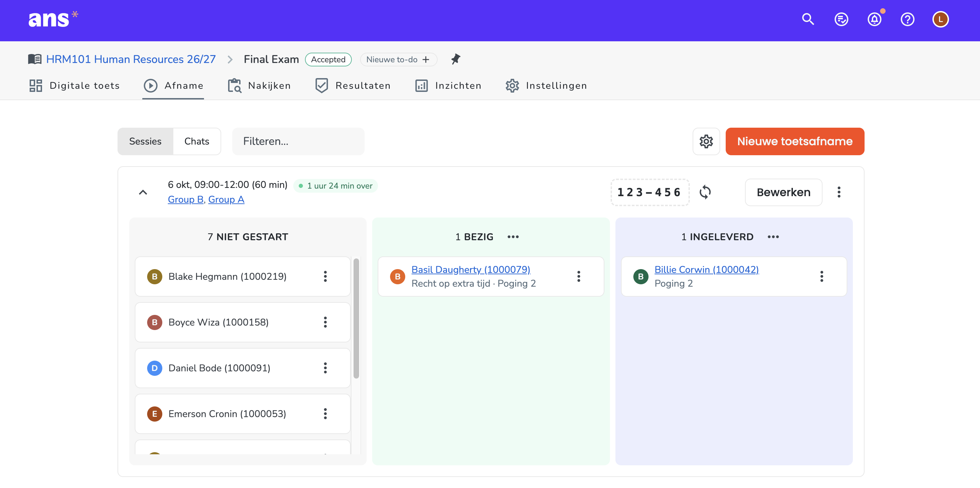Open the tasks checklist icon in header
The height and width of the screenshot is (488, 980).
(841, 19)
